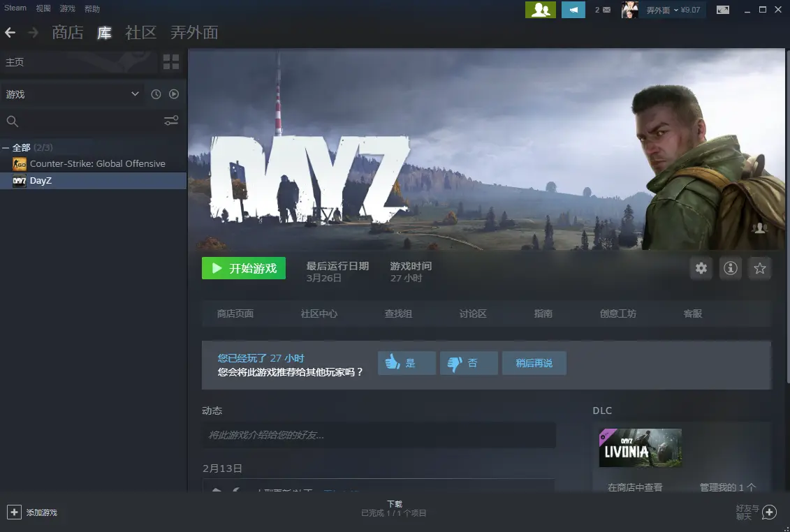790x532 pixels.
Task: Open the 弄外面 profile tab
Action: pyautogui.click(x=194, y=33)
